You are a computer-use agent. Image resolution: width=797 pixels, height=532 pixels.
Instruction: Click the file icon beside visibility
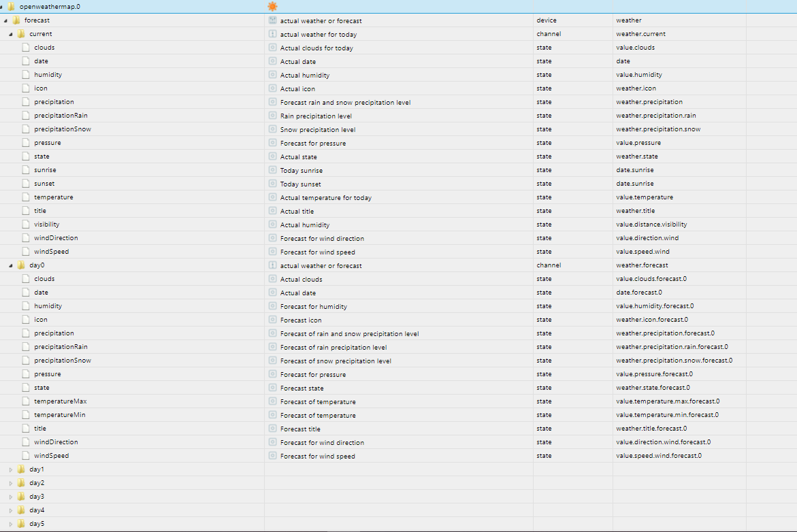pyautogui.click(x=26, y=224)
